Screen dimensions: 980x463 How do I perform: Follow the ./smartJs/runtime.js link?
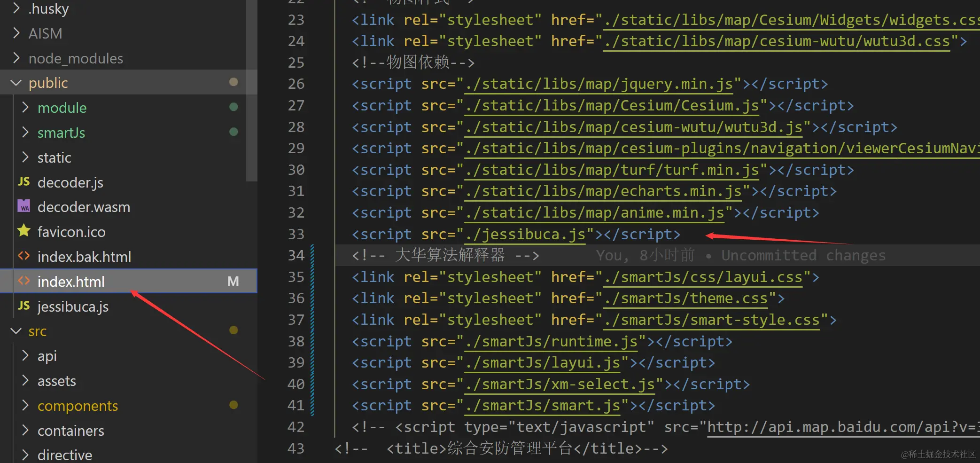tap(552, 342)
